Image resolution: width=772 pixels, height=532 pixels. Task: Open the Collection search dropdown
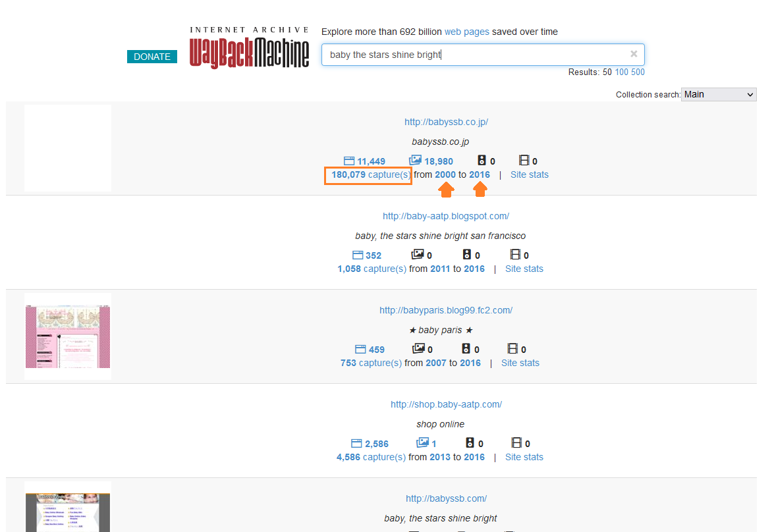pos(719,95)
